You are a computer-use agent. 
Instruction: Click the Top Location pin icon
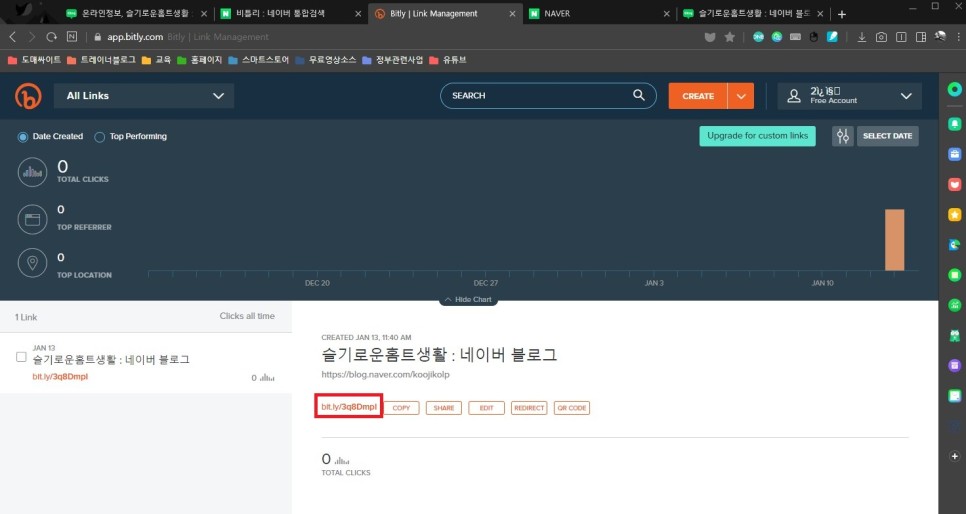32,263
